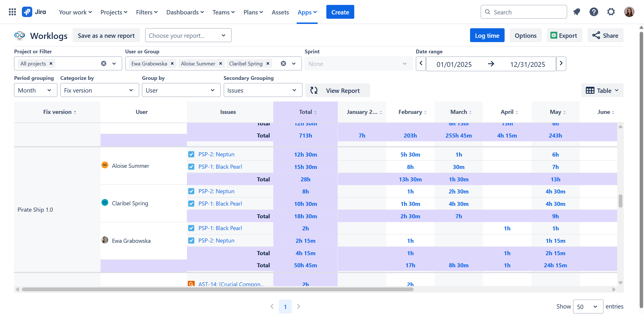Click the page vertical scrollbar
This screenshot has width=644, height=314.
641,170
